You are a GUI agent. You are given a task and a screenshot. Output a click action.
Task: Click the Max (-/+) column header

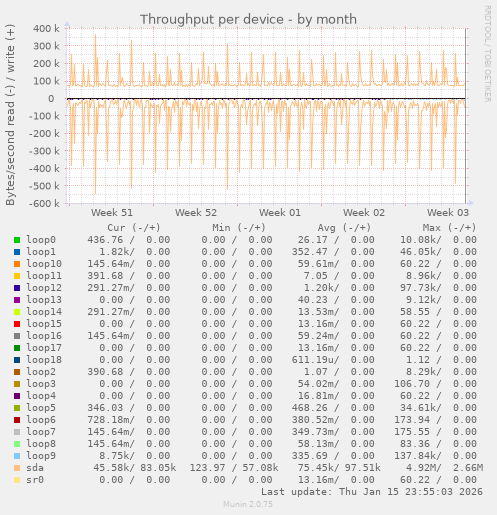coord(449,228)
